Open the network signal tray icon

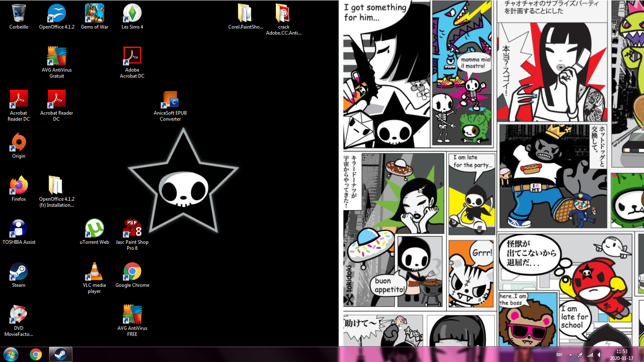pyautogui.click(x=590, y=355)
